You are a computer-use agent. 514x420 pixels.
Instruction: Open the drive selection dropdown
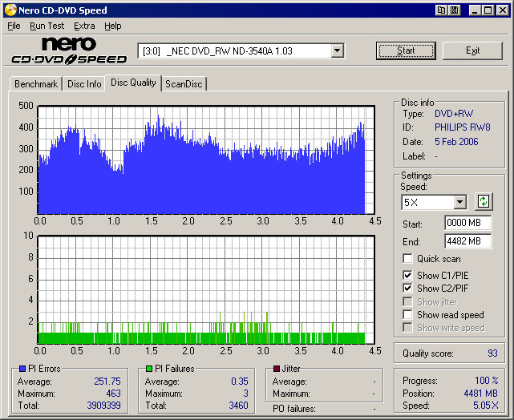[337, 50]
